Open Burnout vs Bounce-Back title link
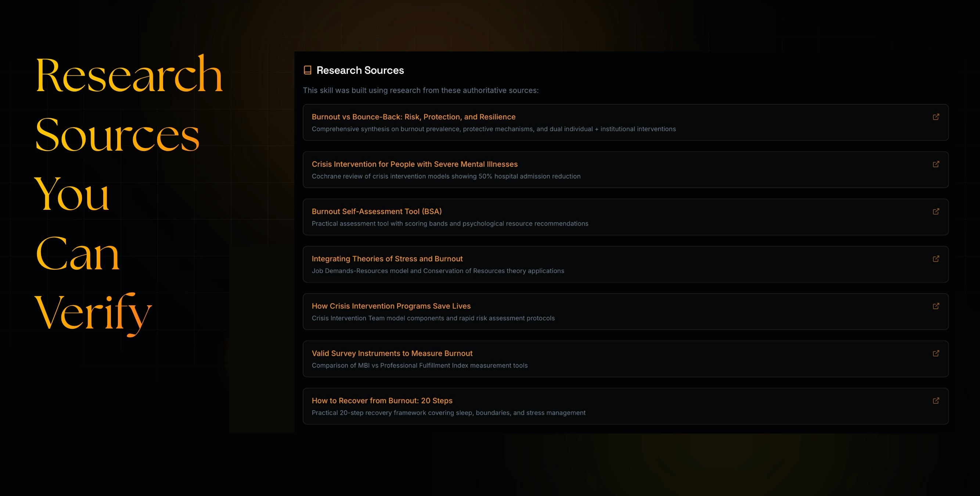 (414, 117)
